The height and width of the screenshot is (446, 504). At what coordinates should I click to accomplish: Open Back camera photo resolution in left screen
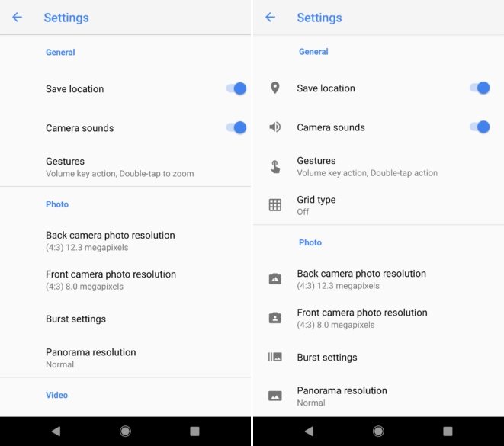point(111,241)
